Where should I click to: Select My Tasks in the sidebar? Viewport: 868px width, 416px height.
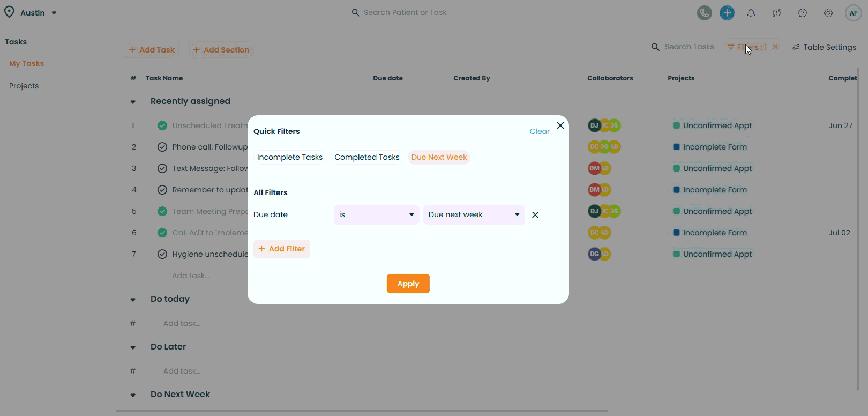(x=27, y=63)
